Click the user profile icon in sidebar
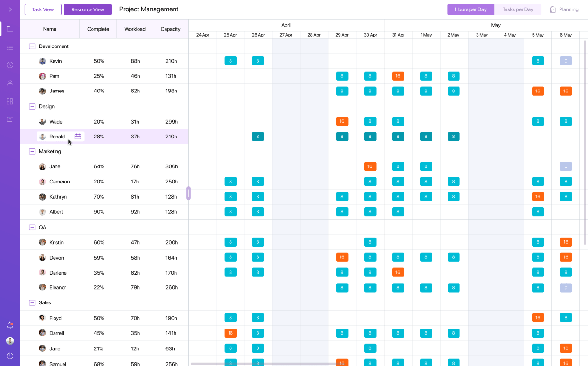The image size is (588, 366). point(10,83)
